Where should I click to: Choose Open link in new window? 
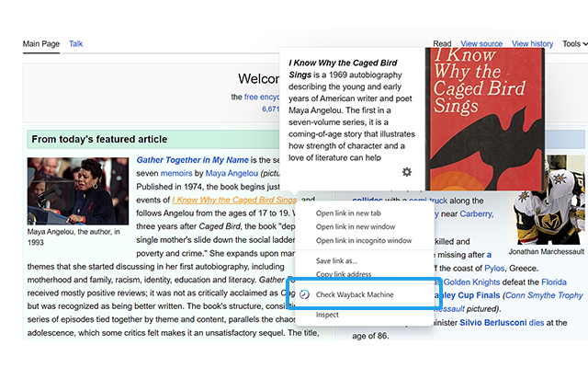[359, 227]
